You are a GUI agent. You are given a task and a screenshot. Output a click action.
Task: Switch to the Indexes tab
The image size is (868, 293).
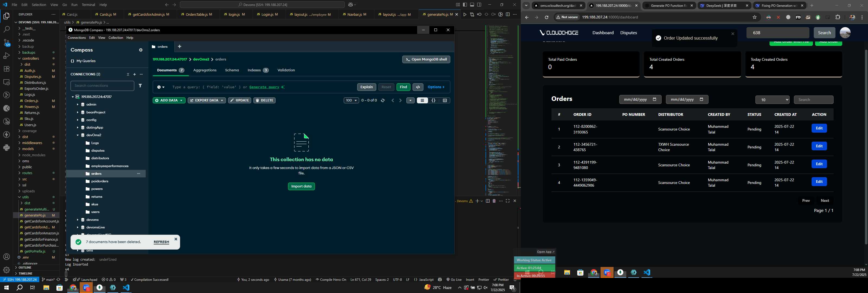pos(258,70)
